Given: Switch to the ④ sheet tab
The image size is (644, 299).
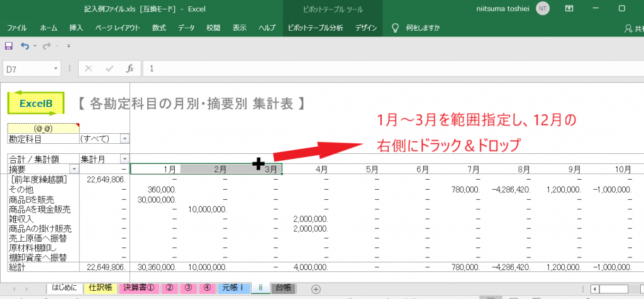Looking at the screenshot, I should (208, 288).
